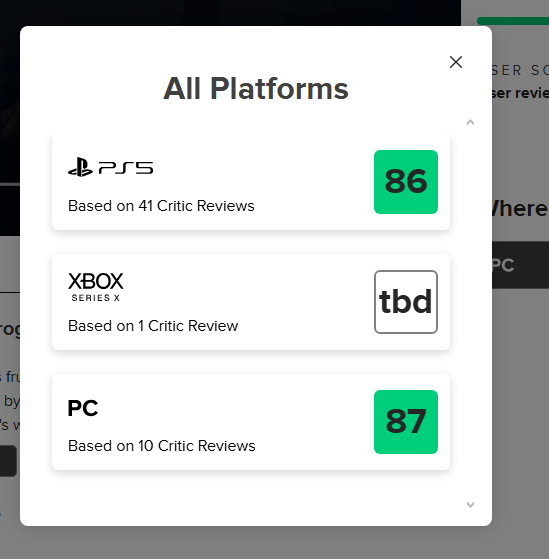The image size is (549, 559).
Task: Click the PC platform label in dialog
Action: click(83, 408)
